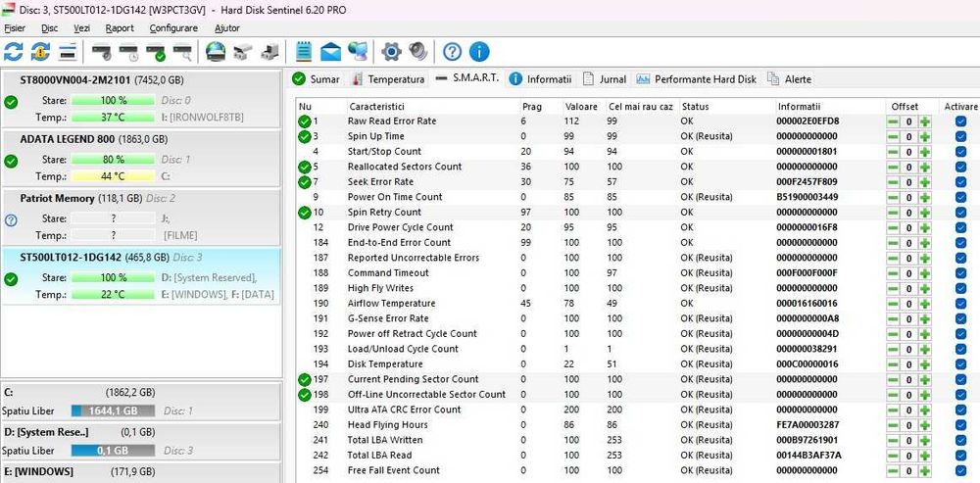Uncheck Activare box for Head Flying Hours
Screen dimensions: 980x483
(x=960, y=425)
